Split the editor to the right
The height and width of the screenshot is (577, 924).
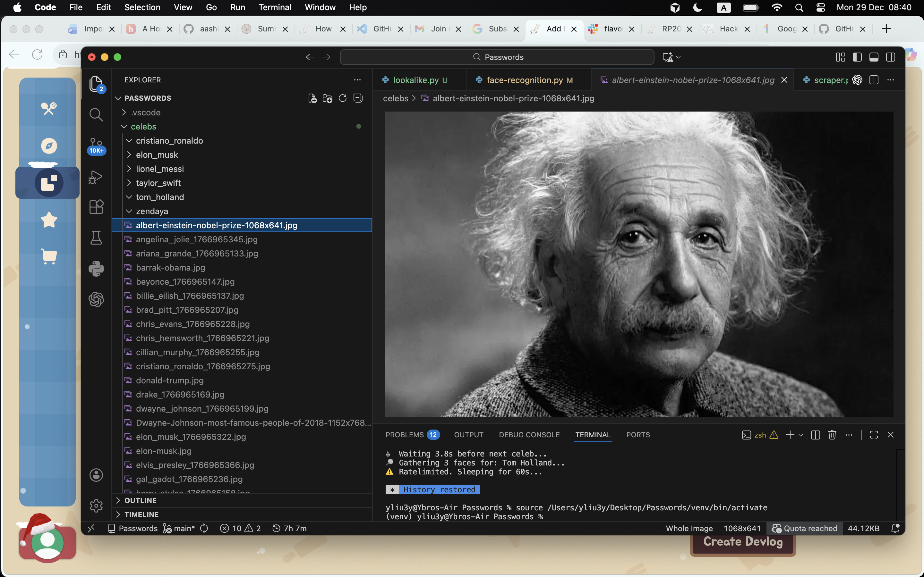click(874, 80)
